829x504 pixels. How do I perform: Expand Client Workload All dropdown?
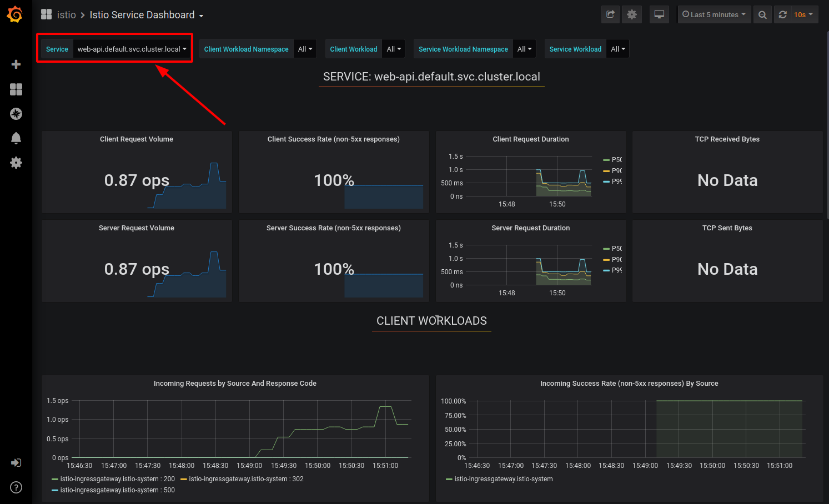click(x=394, y=49)
